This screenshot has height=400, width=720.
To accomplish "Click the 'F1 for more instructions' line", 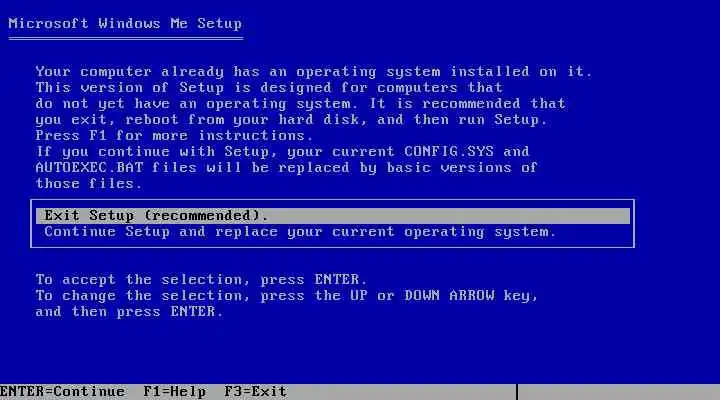I will pyautogui.click(x=174, y=135).
